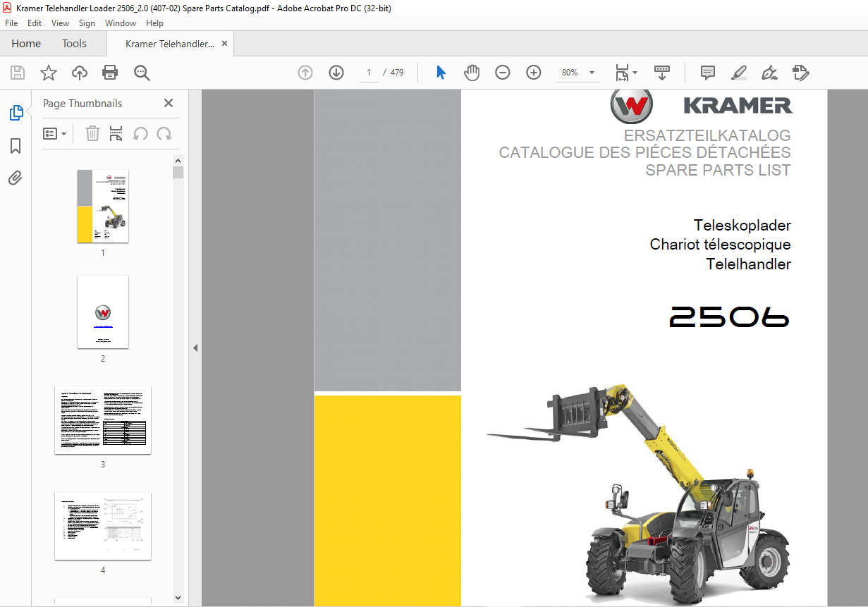Click the SPARE PARTS LIST heading text
The width and height of the screenshot is (868, 607).
pyautogui.click(x=718, y=170)
